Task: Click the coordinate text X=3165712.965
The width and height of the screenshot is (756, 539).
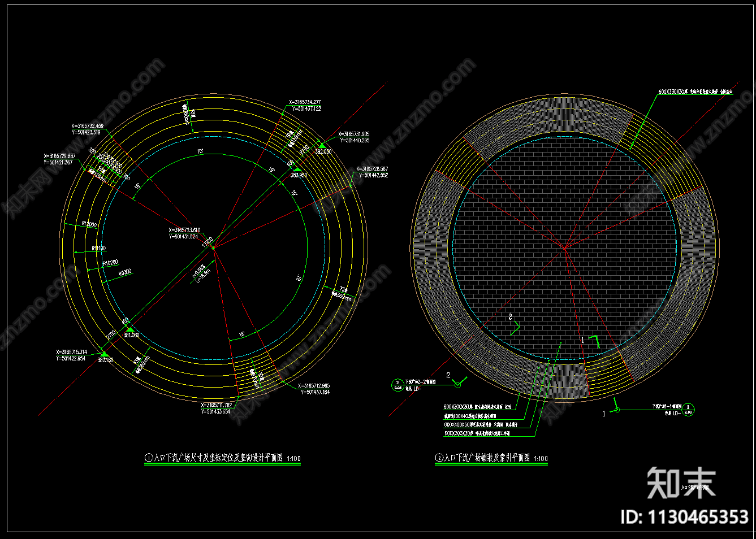Action: 314,386
